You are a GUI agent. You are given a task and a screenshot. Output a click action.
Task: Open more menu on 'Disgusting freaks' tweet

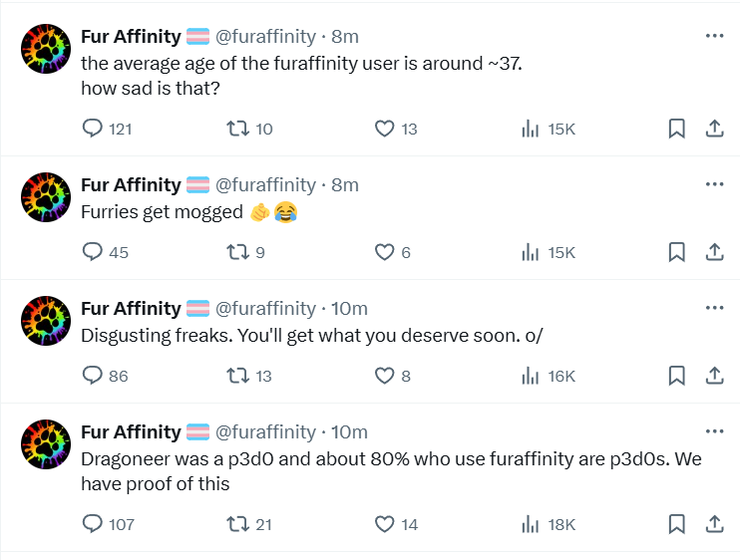(x=714, y=308)
